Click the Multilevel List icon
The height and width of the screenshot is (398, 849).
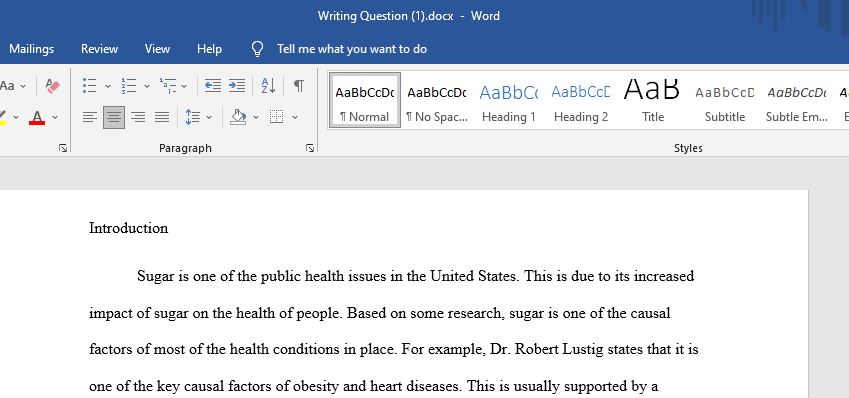(168, 86)
